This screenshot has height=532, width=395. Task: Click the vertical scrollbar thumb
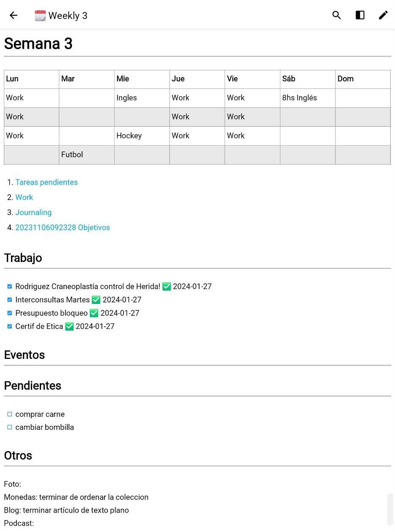click(390, 509)
